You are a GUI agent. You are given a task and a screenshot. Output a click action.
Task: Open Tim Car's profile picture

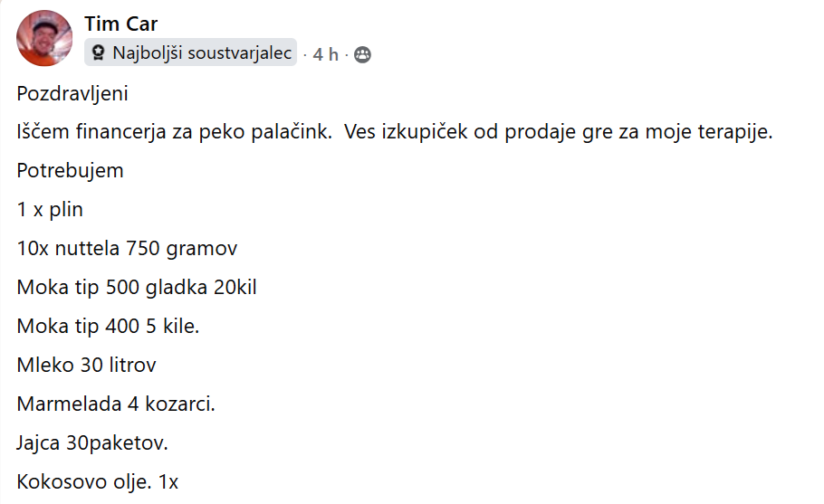tap(44, 38)
